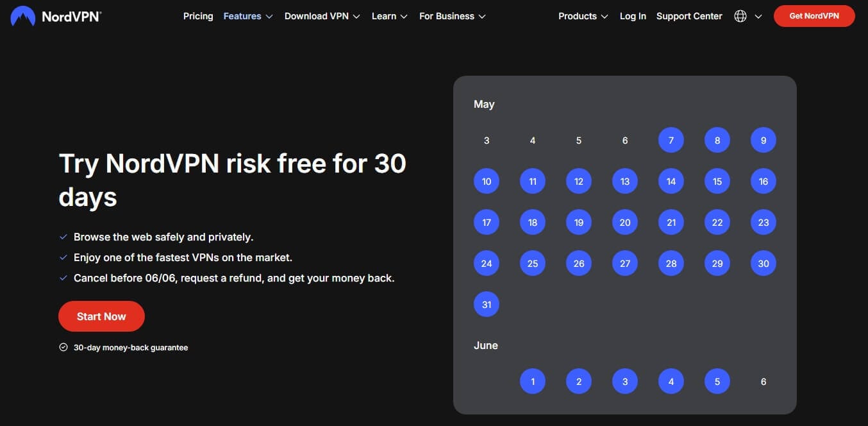Go to Log In
868x426 pixels.
[633, 16]
